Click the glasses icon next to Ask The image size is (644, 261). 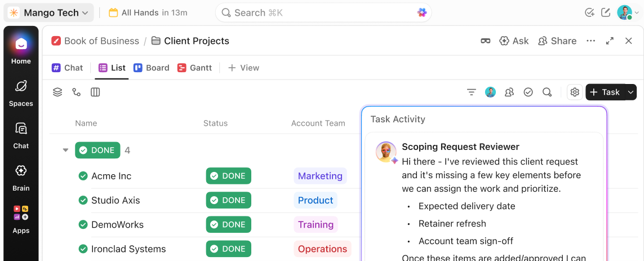[486, 41]
